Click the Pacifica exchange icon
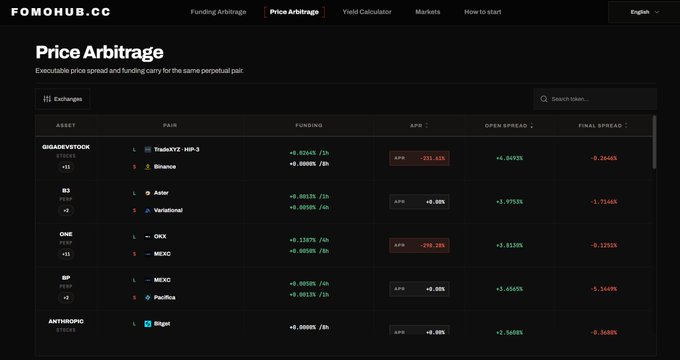The width and height of the screenshot is (680, 360). (x=147, y=298)
